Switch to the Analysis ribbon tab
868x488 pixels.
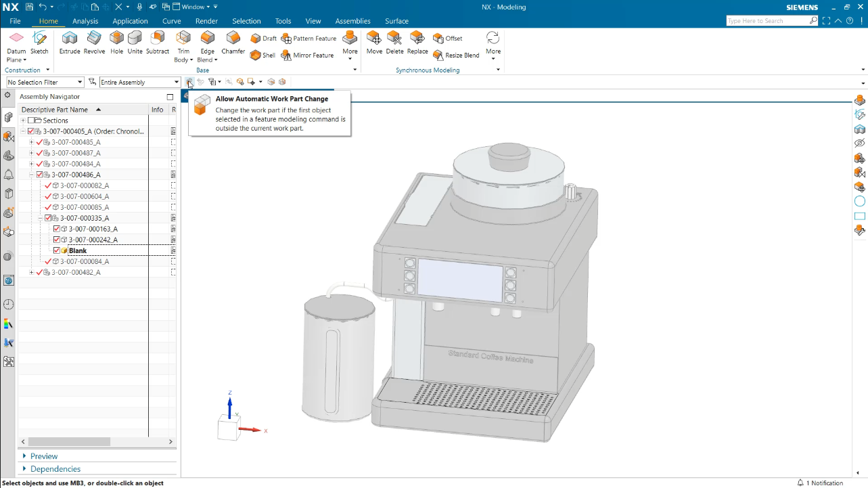pyautogui.click(x=85, y=21)
